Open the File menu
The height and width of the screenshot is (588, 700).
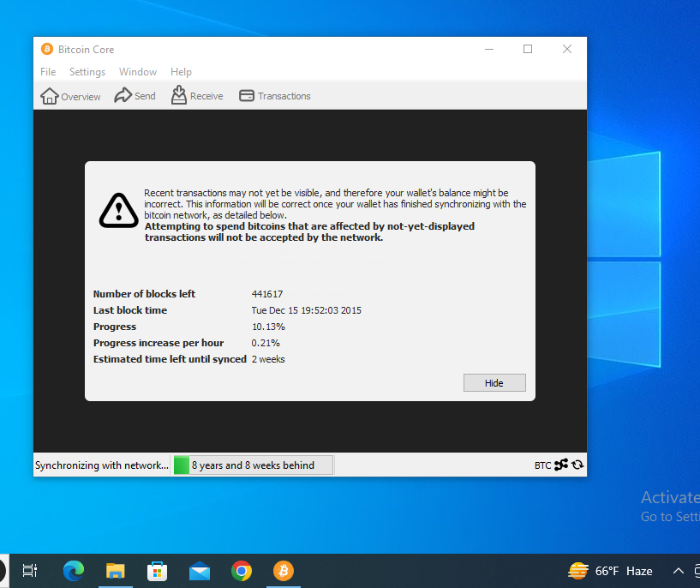click(x=48, y=72)
